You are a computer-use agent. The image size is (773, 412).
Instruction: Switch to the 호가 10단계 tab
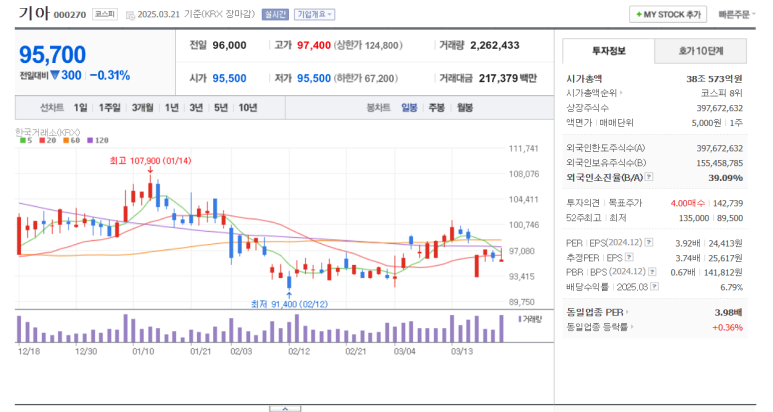(x=701, y=51)
